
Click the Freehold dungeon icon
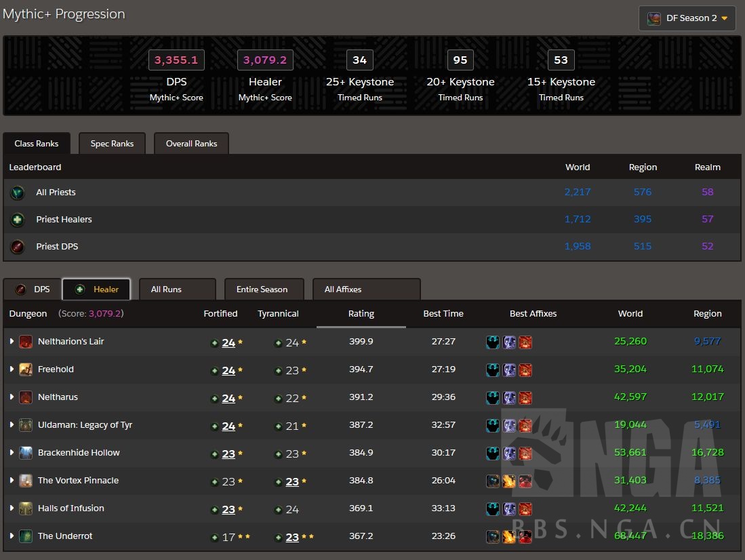(26, 369)
